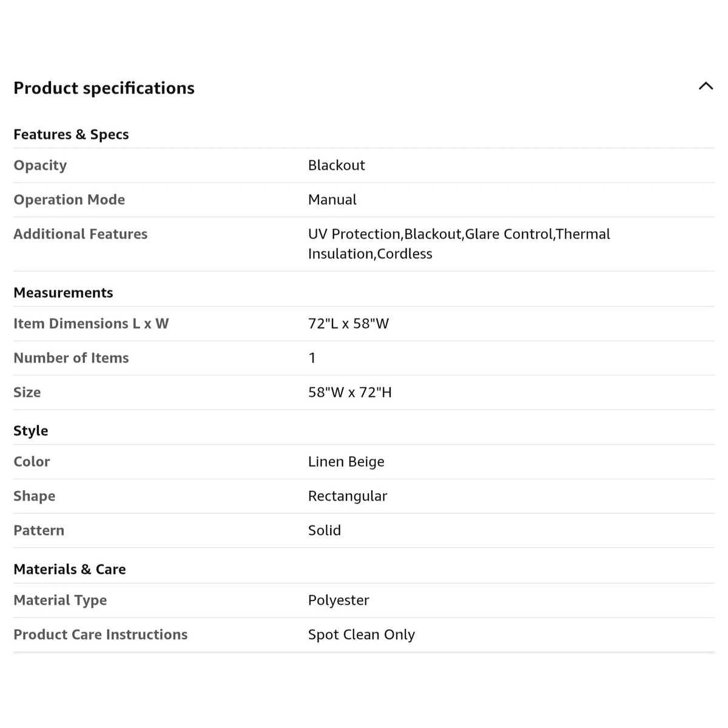Click the Measurements section heading
The image size is (728, 728).
pyautogui.click(x=63, y=293)
